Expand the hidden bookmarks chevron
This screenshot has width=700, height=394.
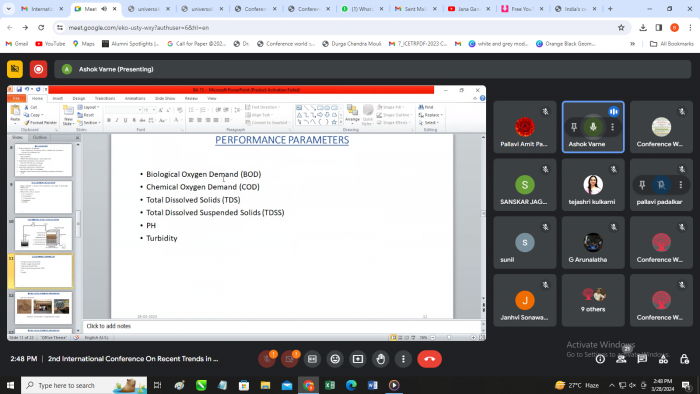coord(632,44)
